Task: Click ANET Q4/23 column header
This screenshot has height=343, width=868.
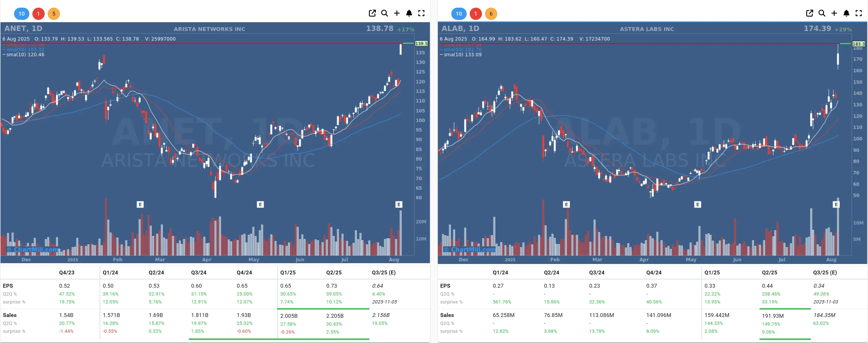Action: tap(67, 273)
